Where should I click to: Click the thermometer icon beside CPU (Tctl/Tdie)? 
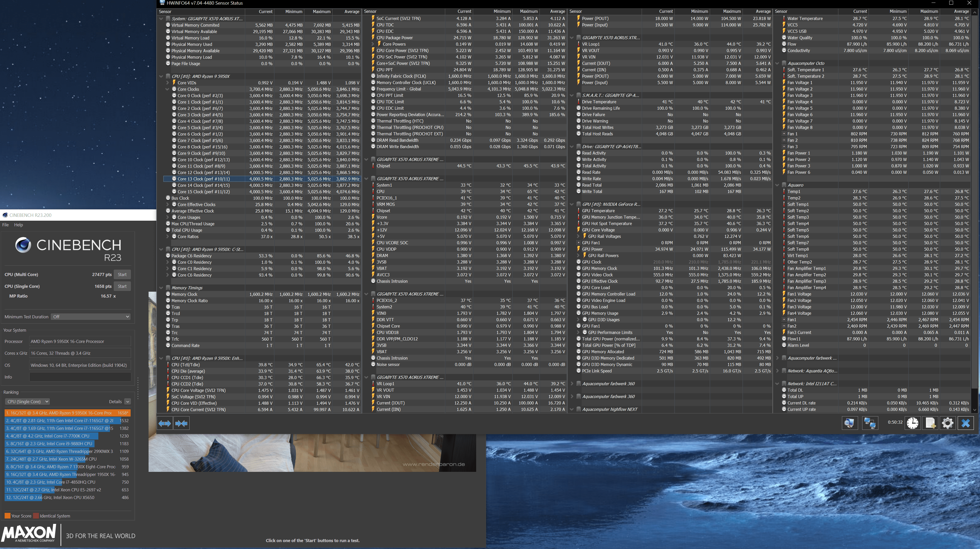click(168, 365)
